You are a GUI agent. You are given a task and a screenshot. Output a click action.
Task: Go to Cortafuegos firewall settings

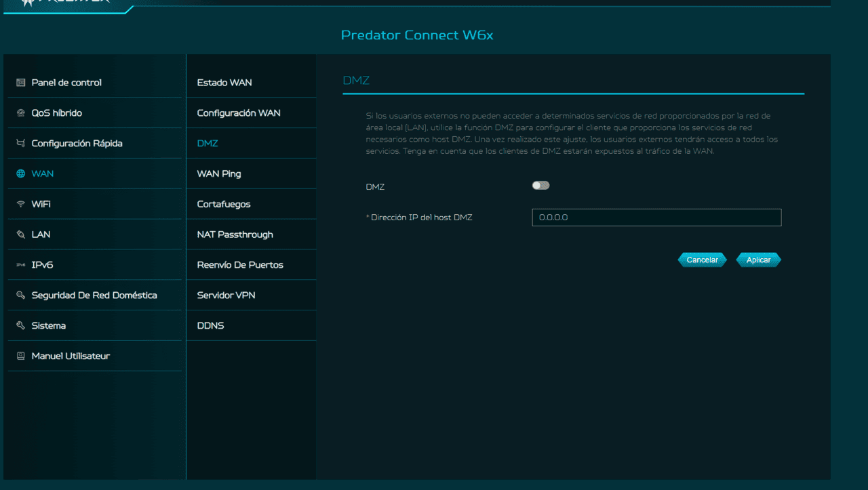pos(224,204)
